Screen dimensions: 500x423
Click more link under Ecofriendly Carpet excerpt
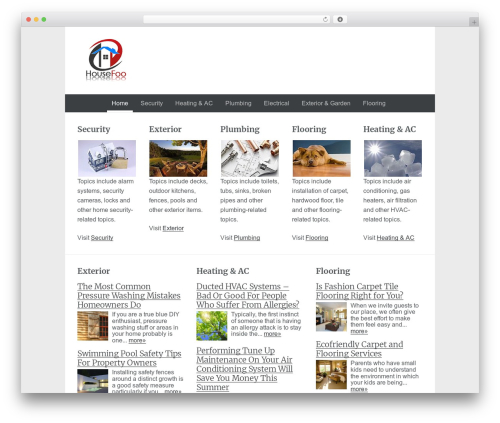[359, 389]
